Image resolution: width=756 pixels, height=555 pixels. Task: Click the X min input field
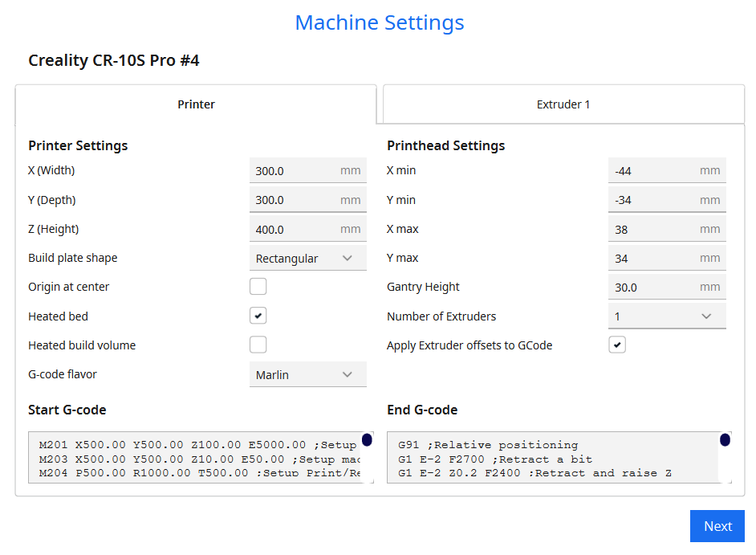tap(667, 170)
